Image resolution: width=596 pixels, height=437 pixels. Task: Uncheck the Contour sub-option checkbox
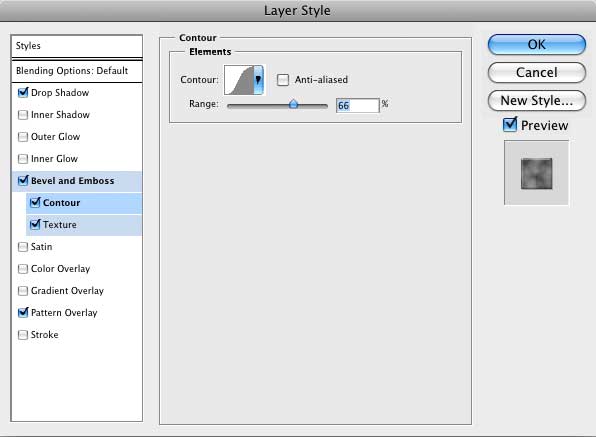point(35,202)
